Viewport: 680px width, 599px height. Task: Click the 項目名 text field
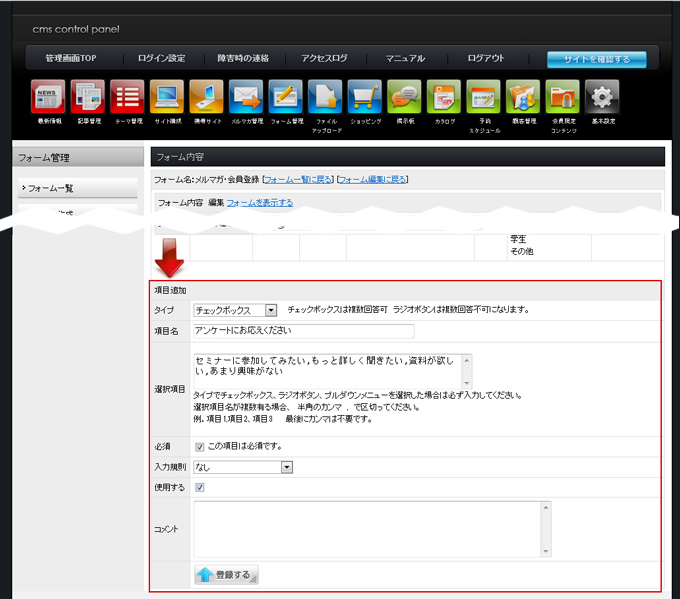[303, 331]
